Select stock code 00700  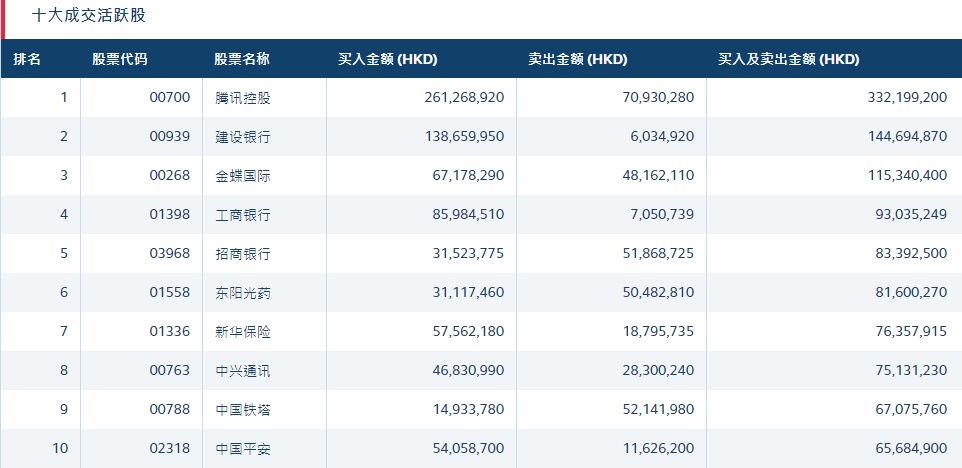pos(170,97)
